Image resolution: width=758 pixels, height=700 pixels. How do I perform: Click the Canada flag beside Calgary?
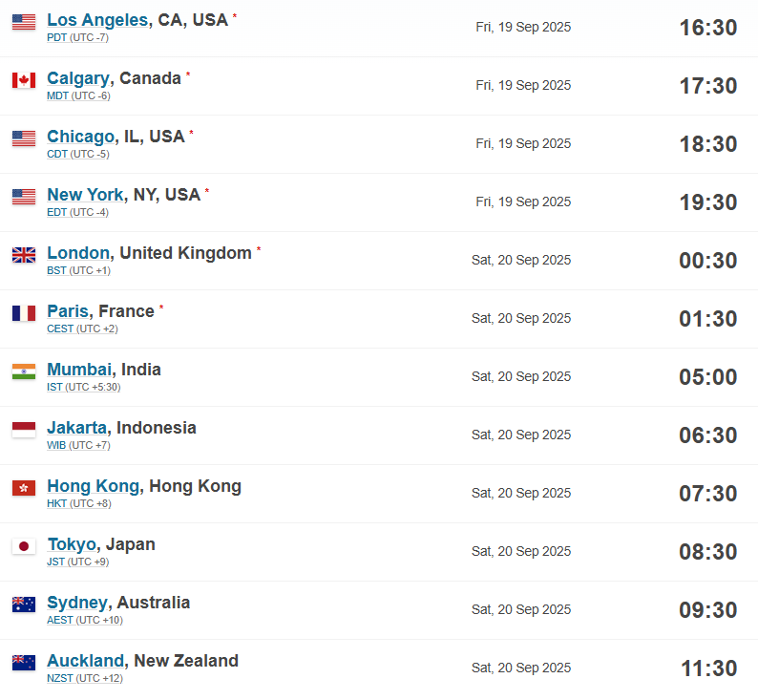[x=24, y=80]
